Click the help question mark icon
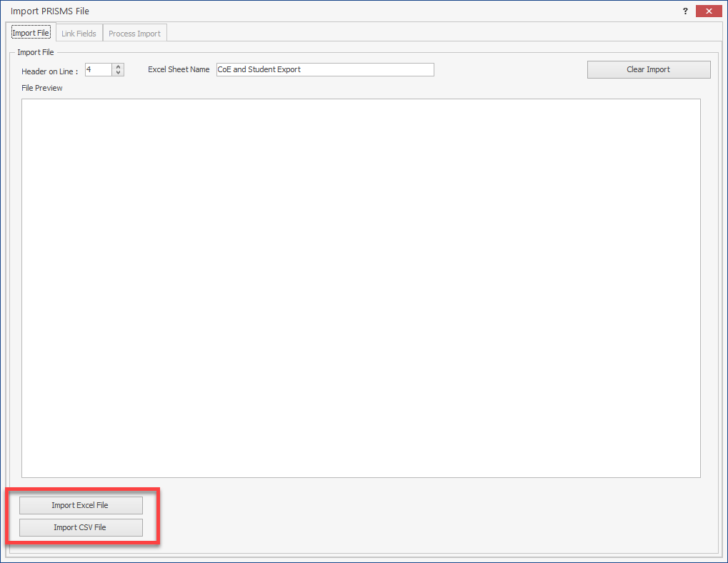Image resolution: width=728 pixels, height=563 pixels. 686,11
